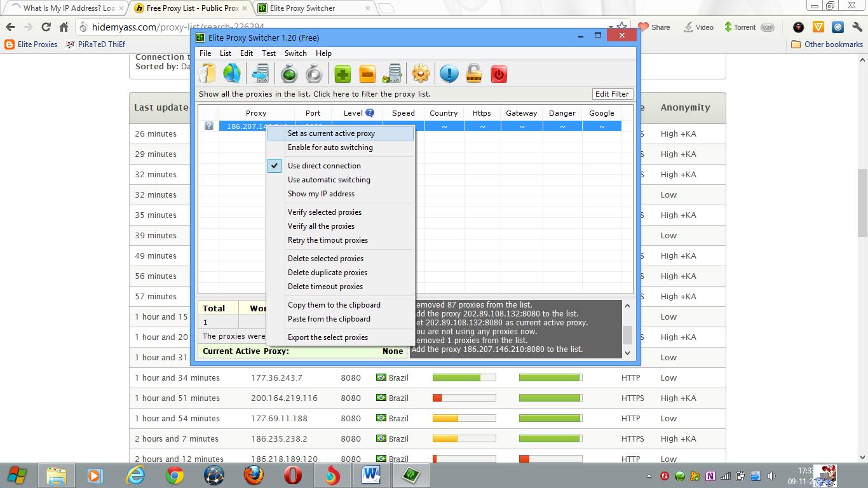Click the server with bricks toolbar icon
Image resolution: width=868 pixels, height=488 pixels.
392,74
